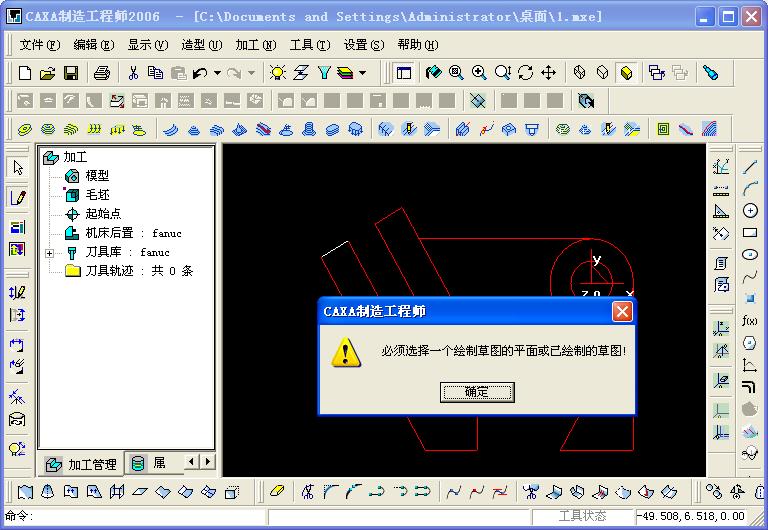Click the first yellow roughing machining icon
Screen dimensions: 768x530
coord(24,129)
